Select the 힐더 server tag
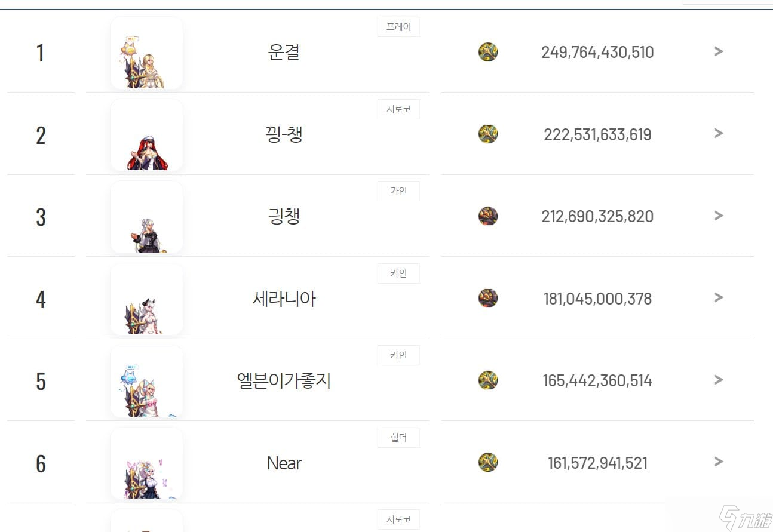773x532 pixels. [x=398, y=438]
